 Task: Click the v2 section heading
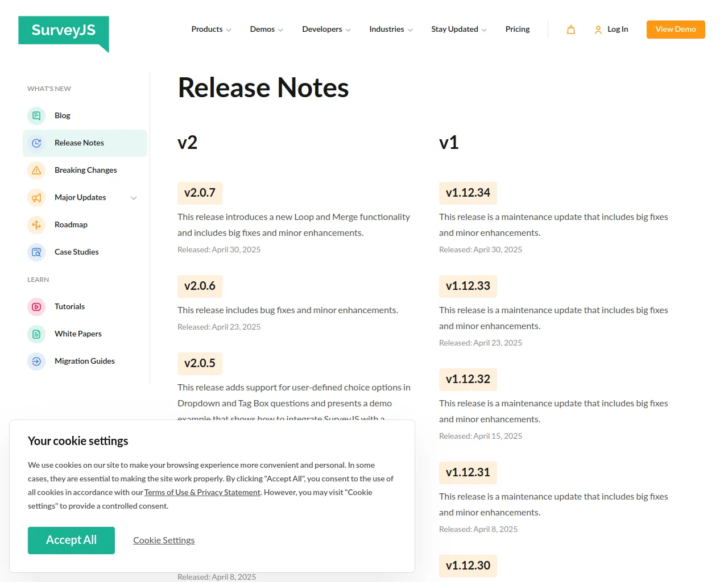pos(187,142)
